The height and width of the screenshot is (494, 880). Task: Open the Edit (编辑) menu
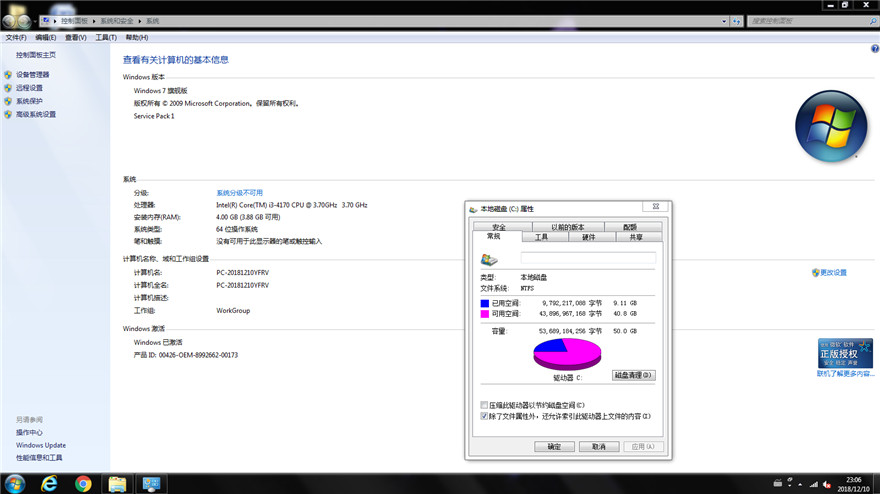[45, 38]
